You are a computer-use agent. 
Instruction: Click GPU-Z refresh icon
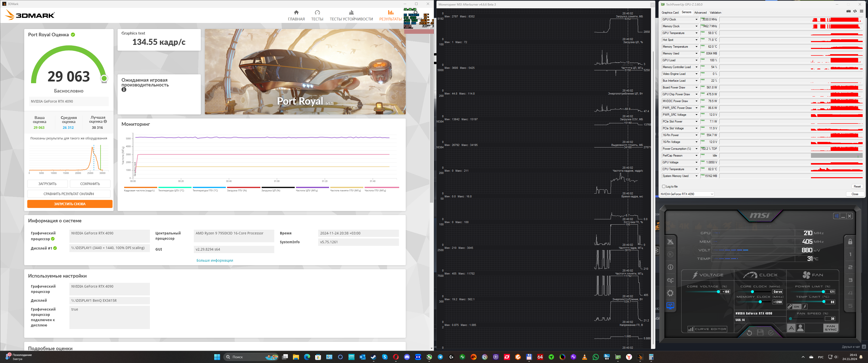(855, 11)
